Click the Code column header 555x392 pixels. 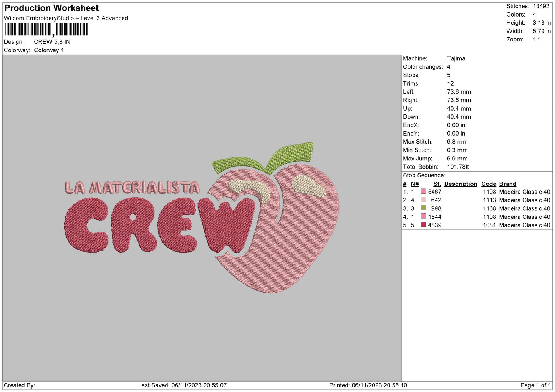pos(489,184)
